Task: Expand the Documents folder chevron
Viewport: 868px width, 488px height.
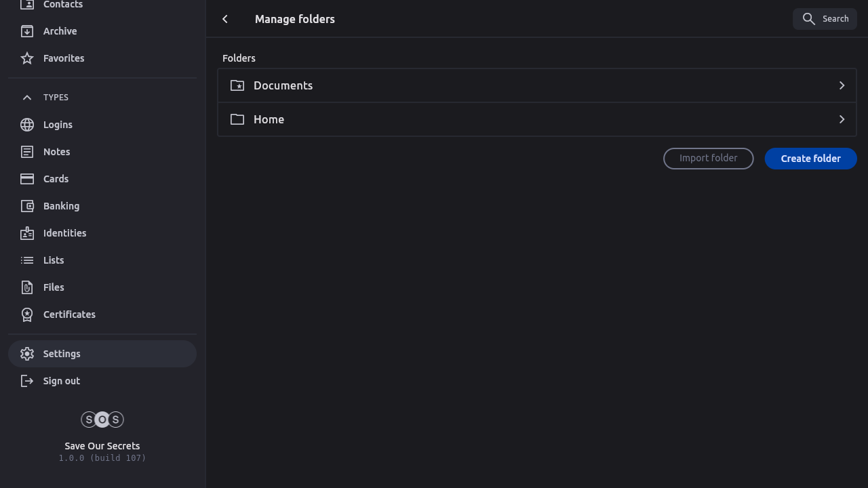Action: coord(842,85)
